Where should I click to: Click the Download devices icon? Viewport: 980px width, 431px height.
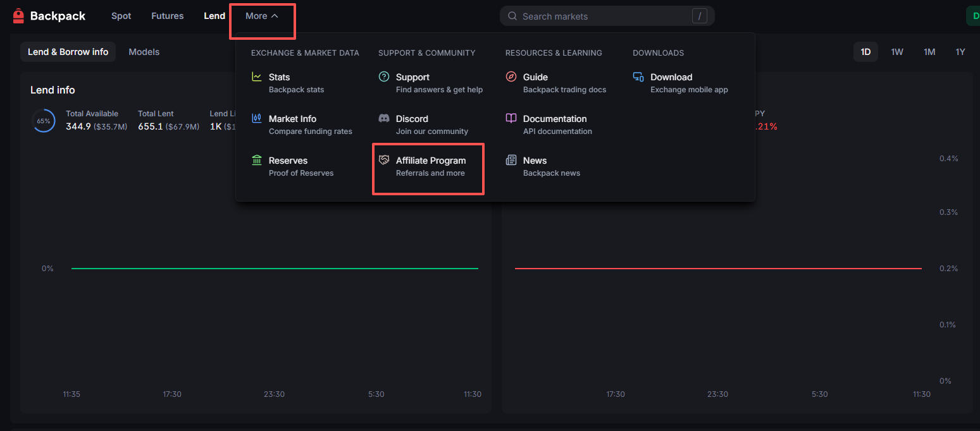pyautogui.click(x=638, y=77)
